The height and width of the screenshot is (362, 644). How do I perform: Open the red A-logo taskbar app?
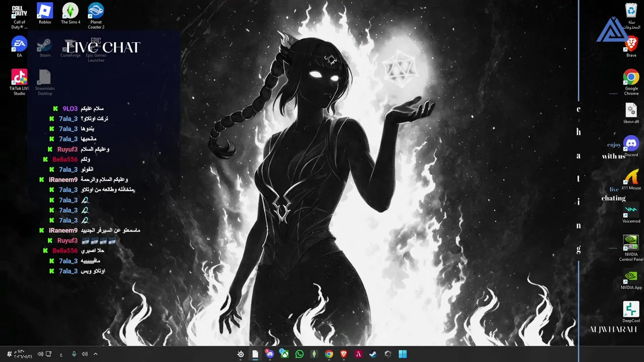coord(358,354)
